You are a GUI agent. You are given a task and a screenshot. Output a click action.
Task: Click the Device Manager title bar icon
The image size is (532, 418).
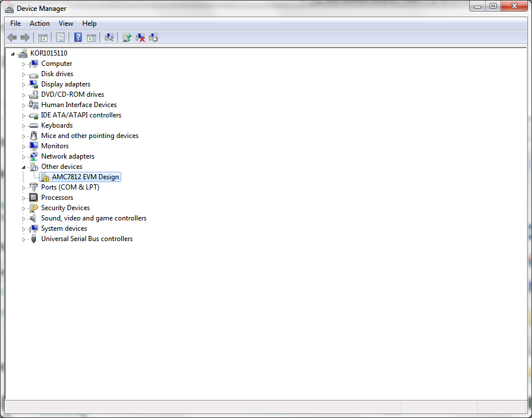coord(10,9)
